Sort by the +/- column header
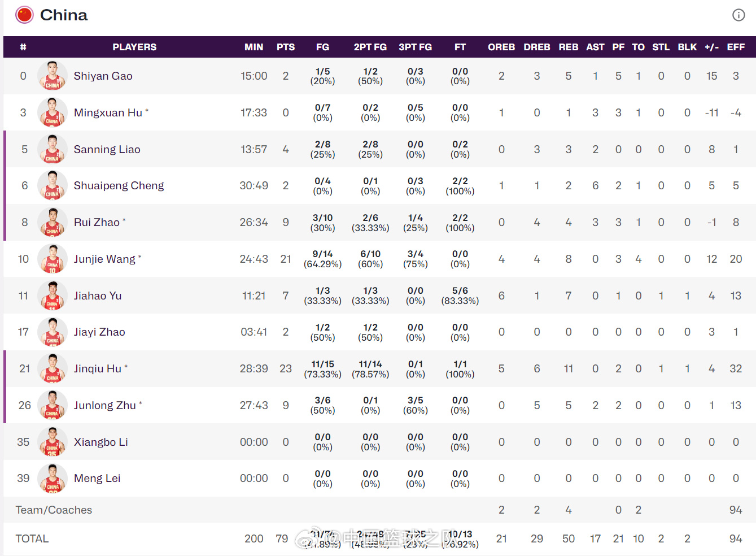756x556 pixels. [x=712, y=47]
